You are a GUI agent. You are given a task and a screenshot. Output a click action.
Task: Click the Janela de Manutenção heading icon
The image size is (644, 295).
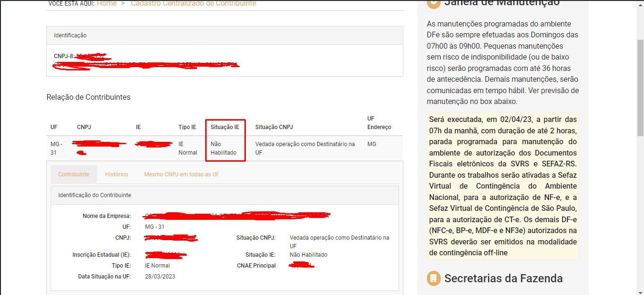click(x=433, y=3)
